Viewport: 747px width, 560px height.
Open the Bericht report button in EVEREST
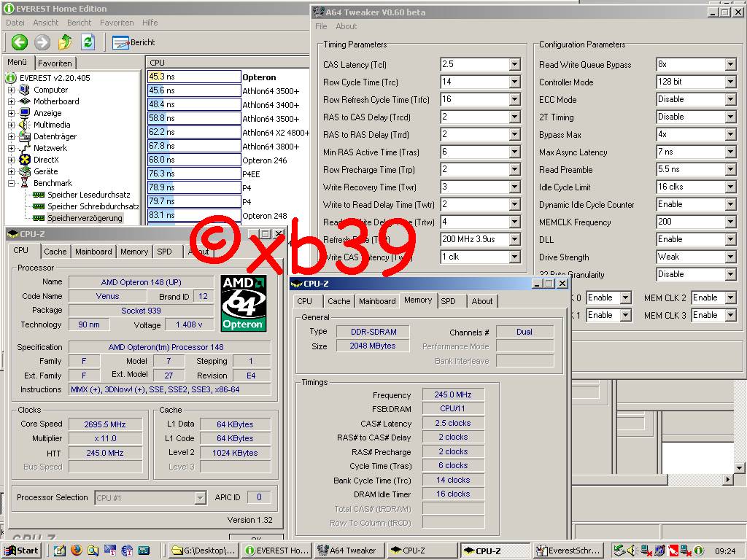(x=134, y=42)
